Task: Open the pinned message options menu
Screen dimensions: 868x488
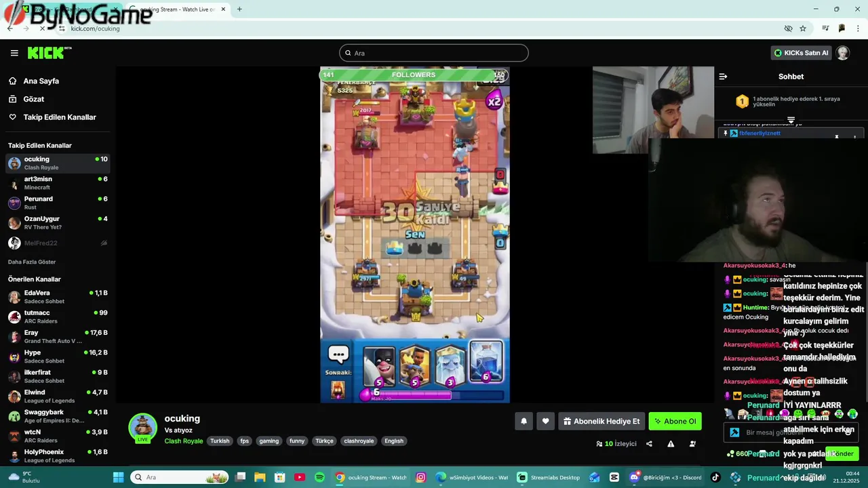Action: click(854, 136)
